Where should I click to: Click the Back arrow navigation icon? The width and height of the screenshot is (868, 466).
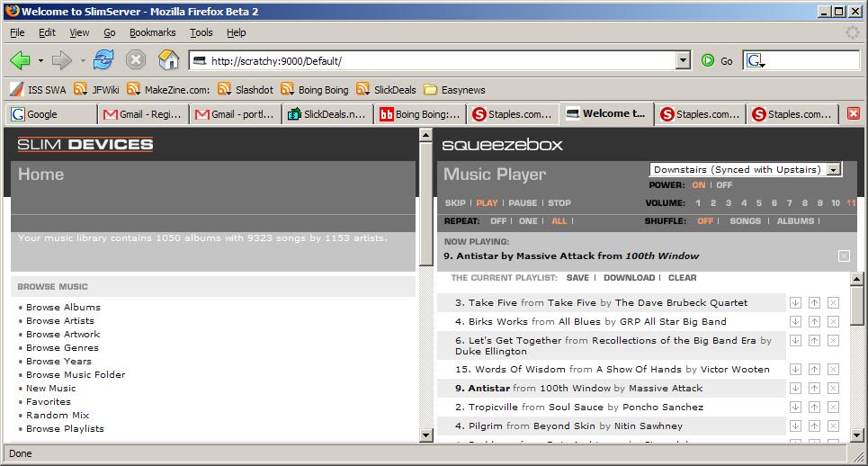20,60
